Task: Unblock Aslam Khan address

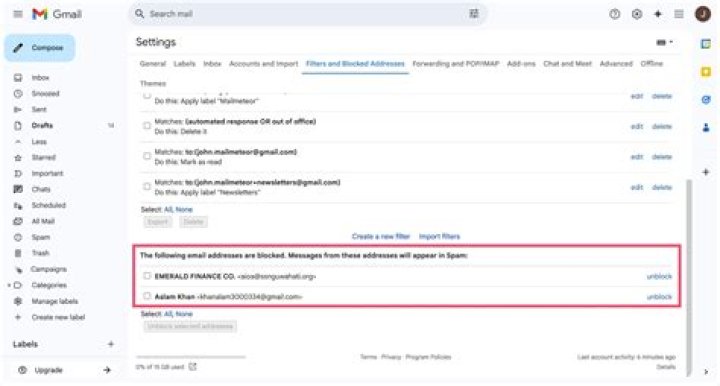Action: coord(659,297)
